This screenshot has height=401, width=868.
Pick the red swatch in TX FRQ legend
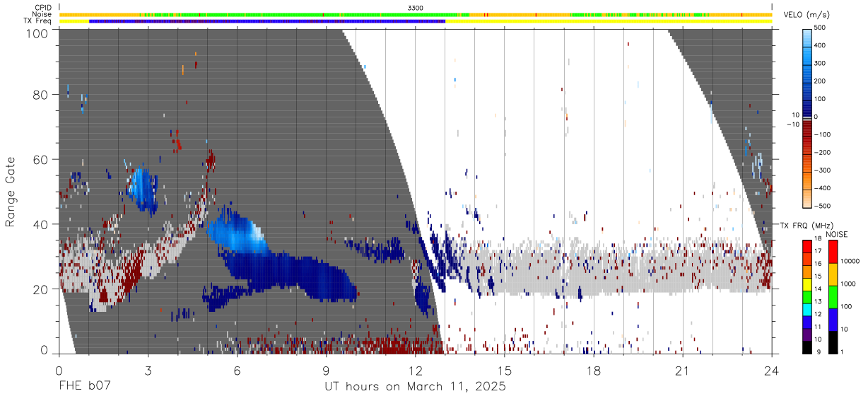(x=809, y=247)
